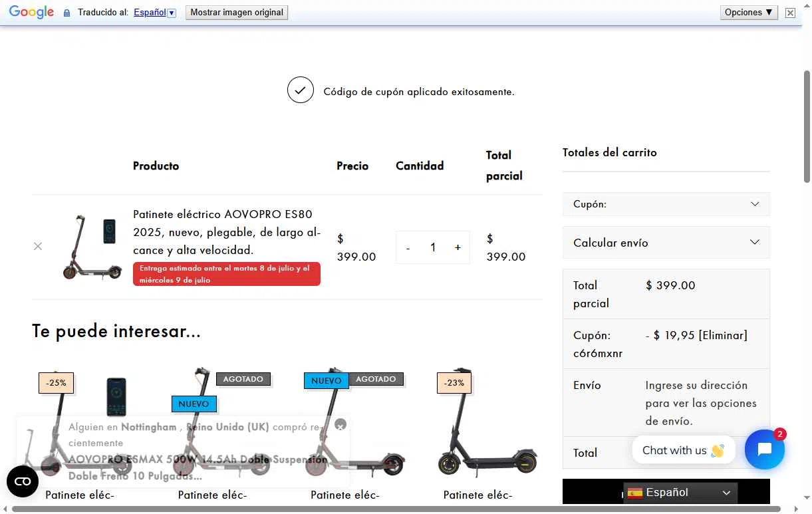Click the Total parcial $ 399.00 in product row

tap(506, 247)
